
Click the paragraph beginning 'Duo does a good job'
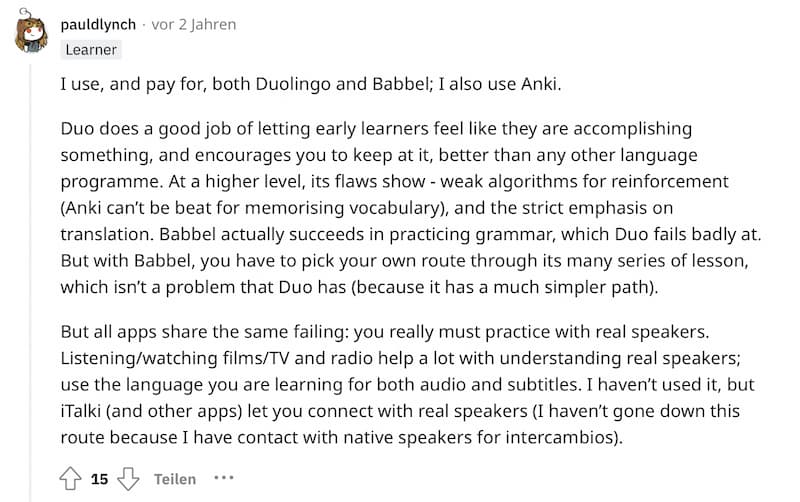[411, 208]
